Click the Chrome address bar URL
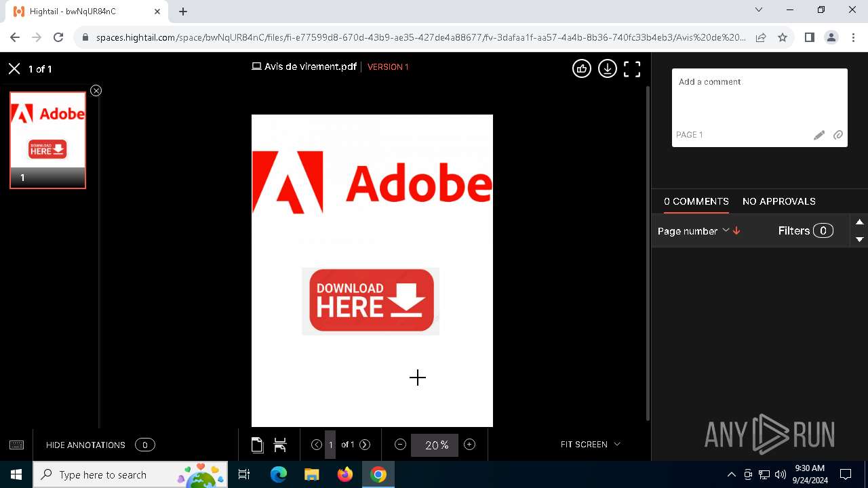 [420, 38]
